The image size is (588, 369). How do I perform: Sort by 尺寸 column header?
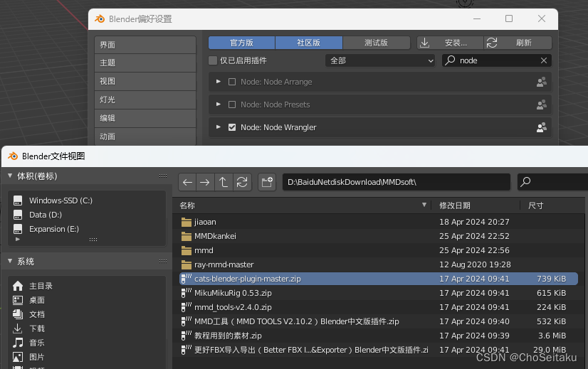[536, 205]
